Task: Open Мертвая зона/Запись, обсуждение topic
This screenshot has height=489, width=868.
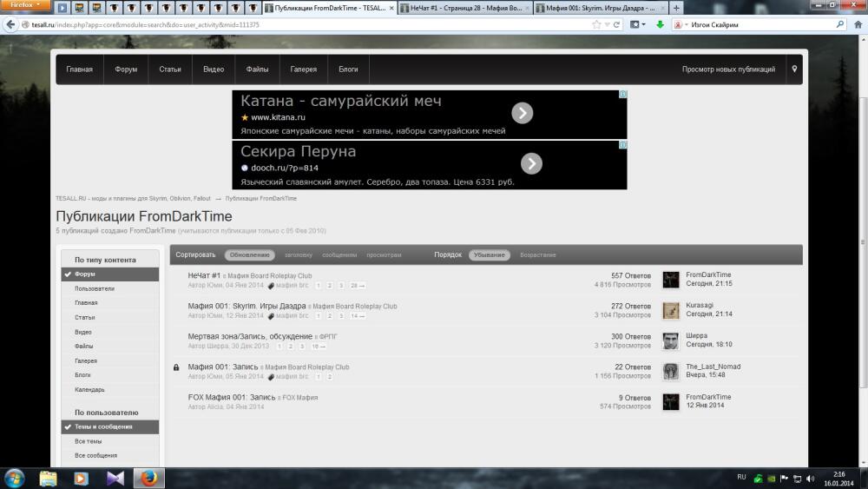Action: click(x=250, y=336)
